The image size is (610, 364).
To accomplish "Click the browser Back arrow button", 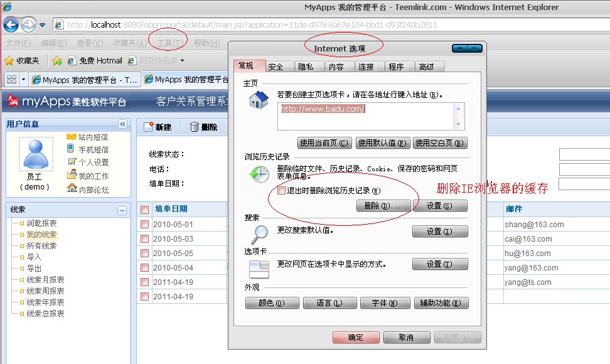I will (x=11, y=25).
